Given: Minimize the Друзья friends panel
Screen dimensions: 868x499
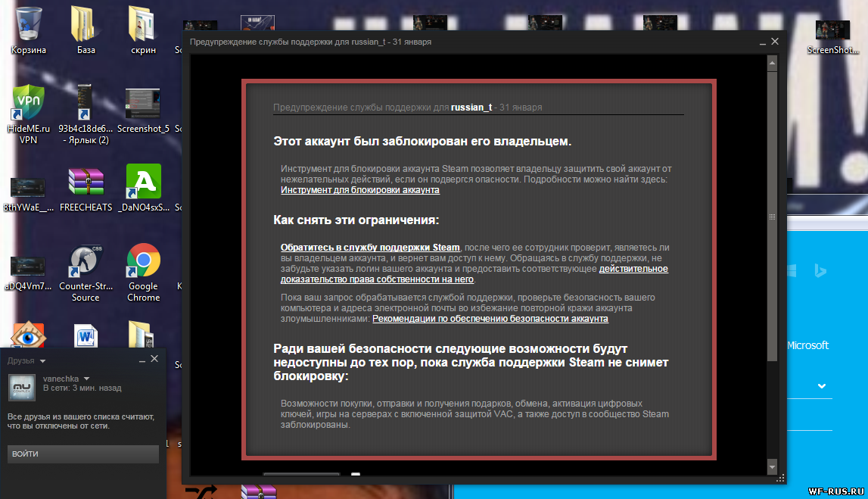Looking at the screenshot, I should (x=142, y=360).
